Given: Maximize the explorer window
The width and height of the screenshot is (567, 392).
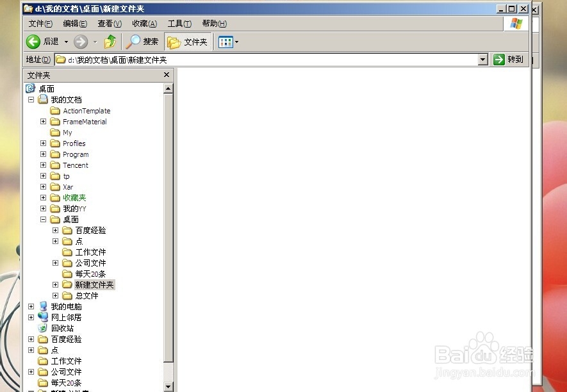Looking at the screenshot, I should click(512, 9).
